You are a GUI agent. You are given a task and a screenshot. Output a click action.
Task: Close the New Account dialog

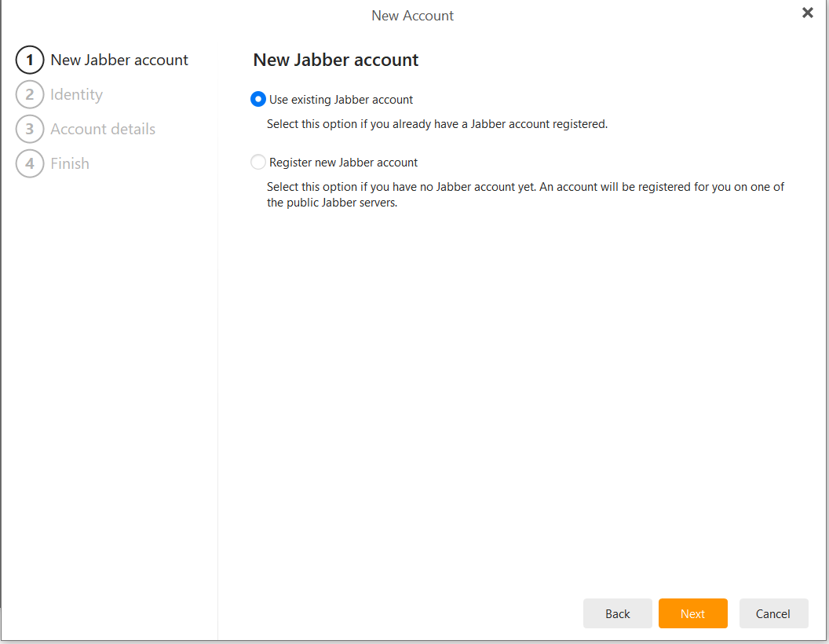(807, 13)
